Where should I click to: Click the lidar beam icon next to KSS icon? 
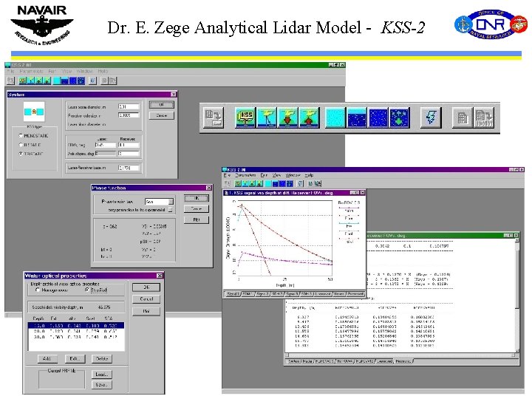(267, 117)
